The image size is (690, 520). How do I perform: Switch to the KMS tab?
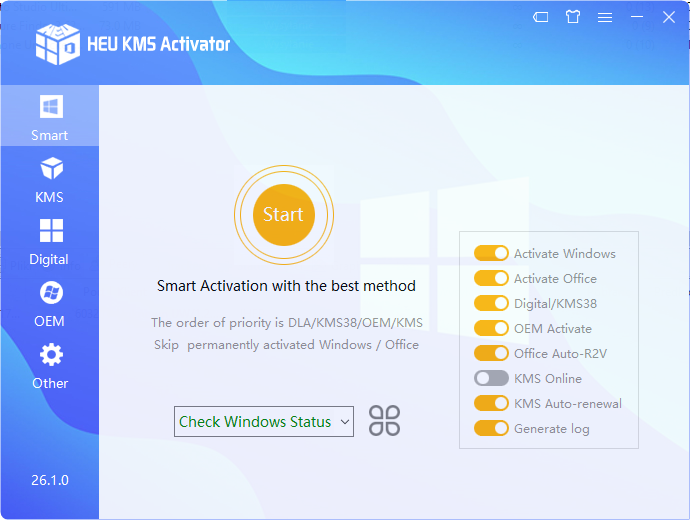coord(50,180)
